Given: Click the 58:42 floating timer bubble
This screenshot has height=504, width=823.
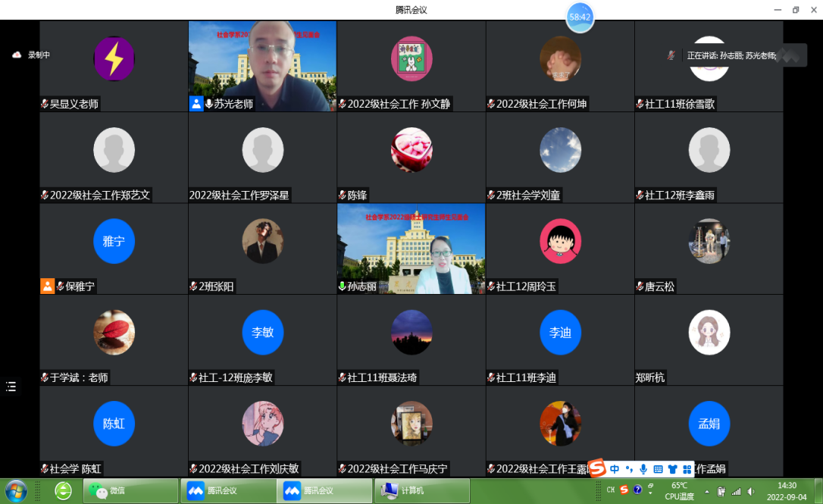Looking at the screenshot, I should tap(580, 17).
